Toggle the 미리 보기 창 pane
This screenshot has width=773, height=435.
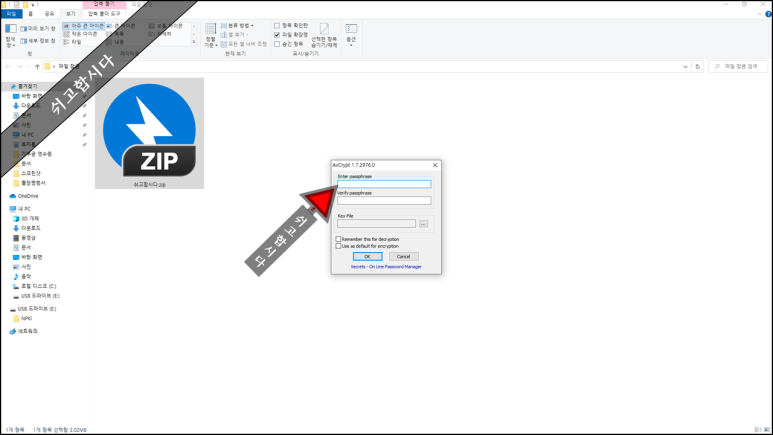(38, 29)
